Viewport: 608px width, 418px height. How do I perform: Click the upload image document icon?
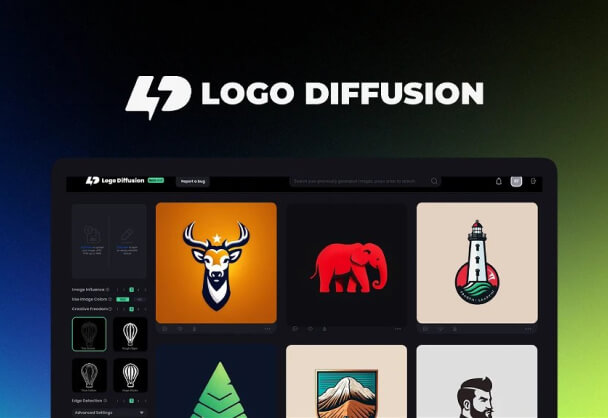[92, 234]
